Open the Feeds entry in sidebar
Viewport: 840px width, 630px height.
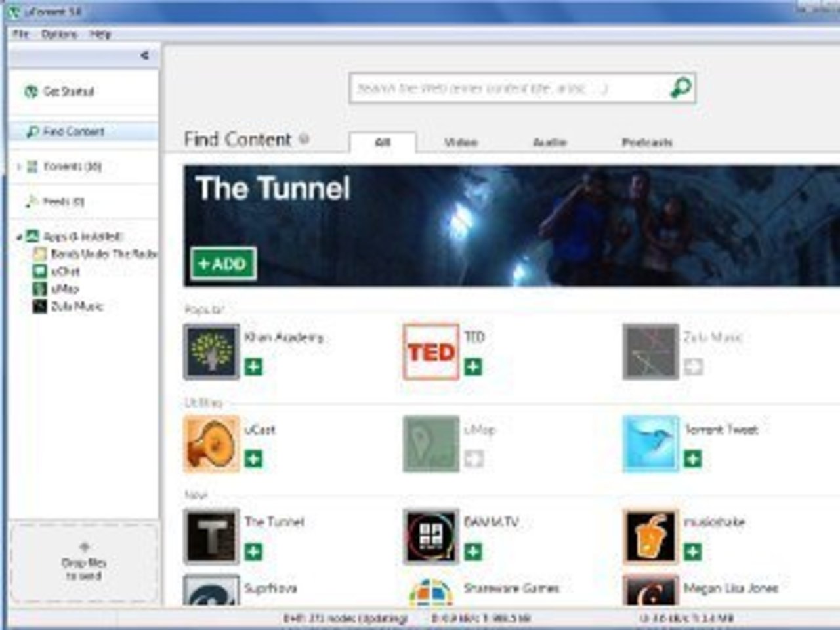pyautogui.click(x=63, y=201)
